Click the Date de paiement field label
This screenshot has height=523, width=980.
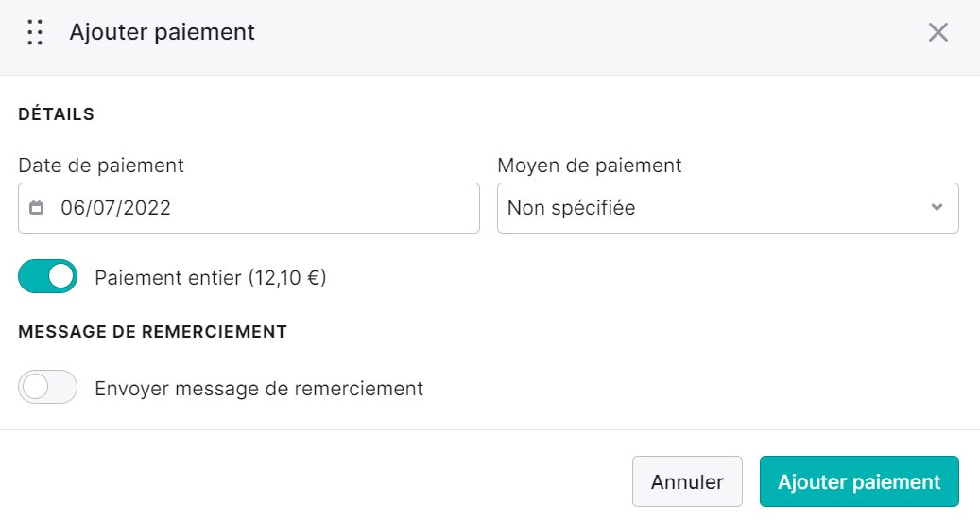point(101,166)
